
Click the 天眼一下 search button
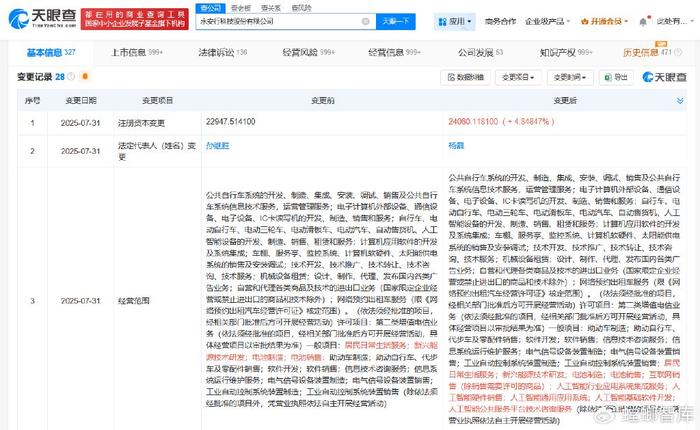point(396,21)
